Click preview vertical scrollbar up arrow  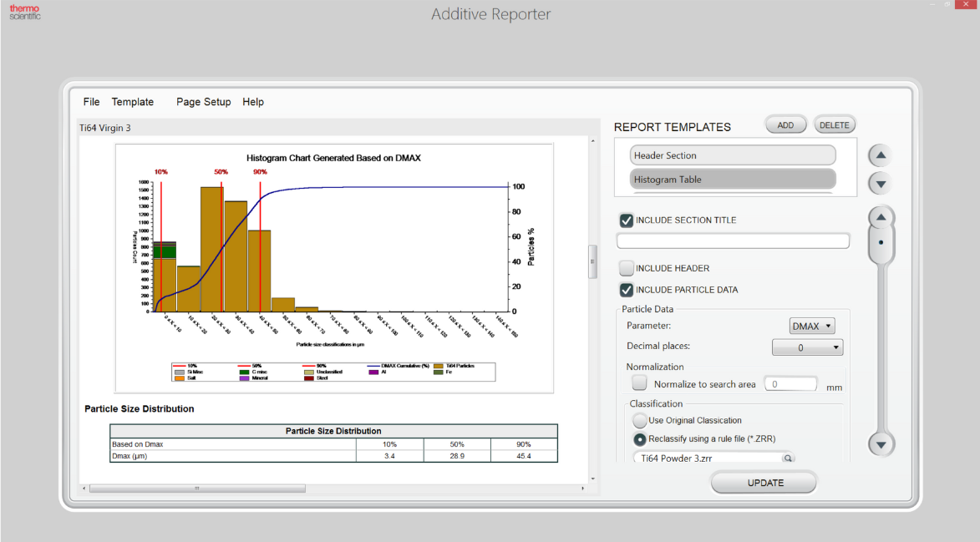[x=592, y=140]
